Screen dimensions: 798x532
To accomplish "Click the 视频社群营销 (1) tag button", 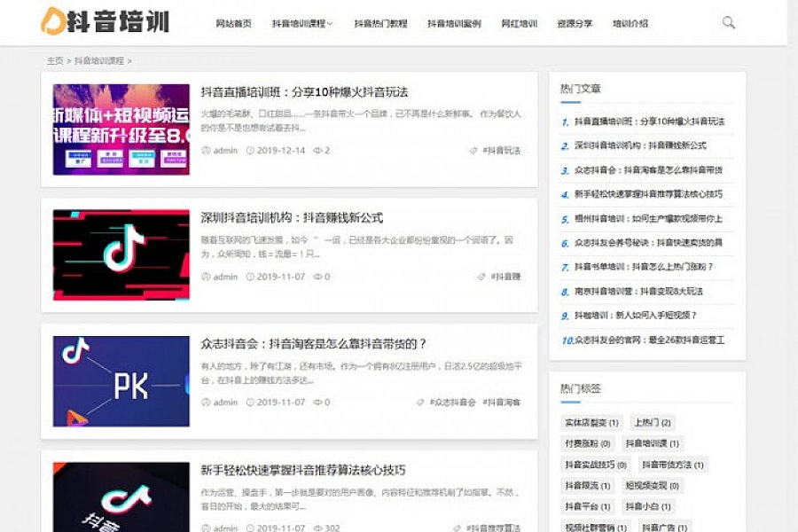I will (596, 527).
